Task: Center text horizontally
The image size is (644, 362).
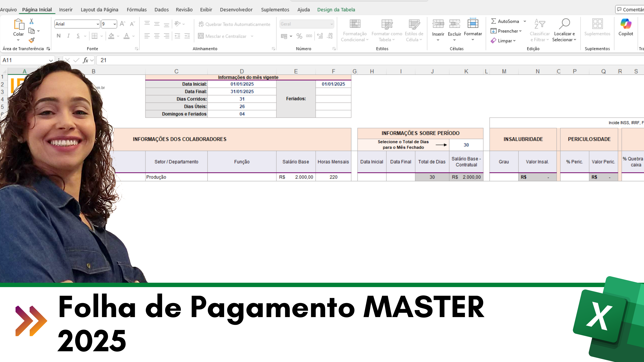Action: pyautogui.click(x=157, y=36)
